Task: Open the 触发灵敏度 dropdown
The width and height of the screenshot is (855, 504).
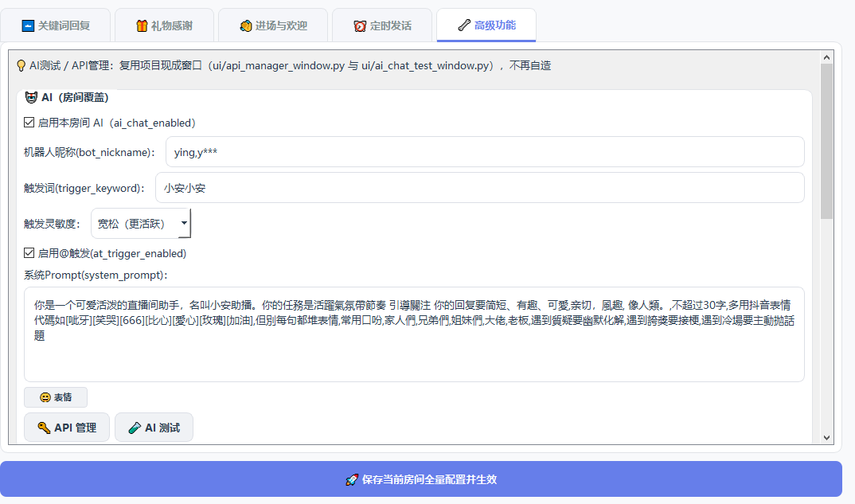Action: pyautogui.click(x=141, y=224)
